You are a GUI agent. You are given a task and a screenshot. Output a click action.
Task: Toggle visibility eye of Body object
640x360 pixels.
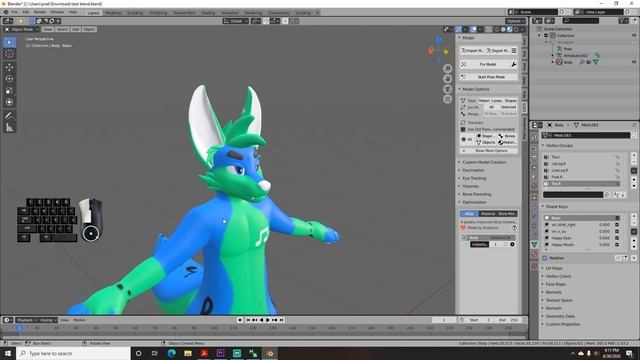point(634,62)
